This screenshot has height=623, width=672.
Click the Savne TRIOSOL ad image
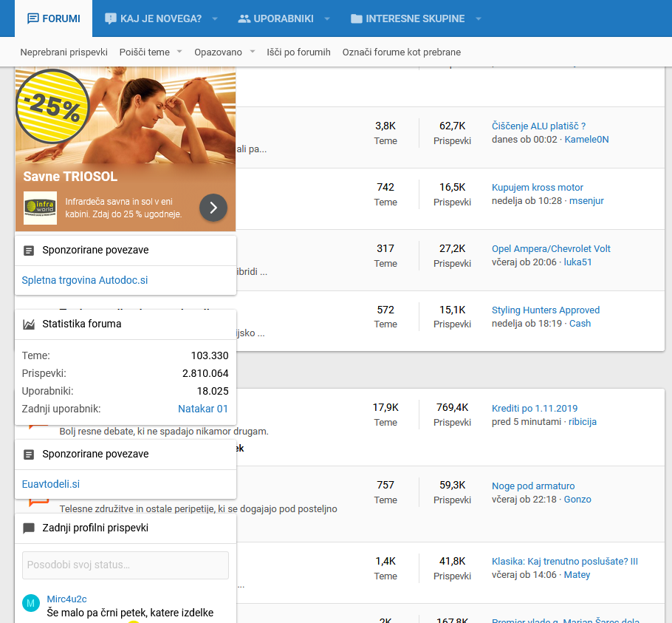[126, 115]
